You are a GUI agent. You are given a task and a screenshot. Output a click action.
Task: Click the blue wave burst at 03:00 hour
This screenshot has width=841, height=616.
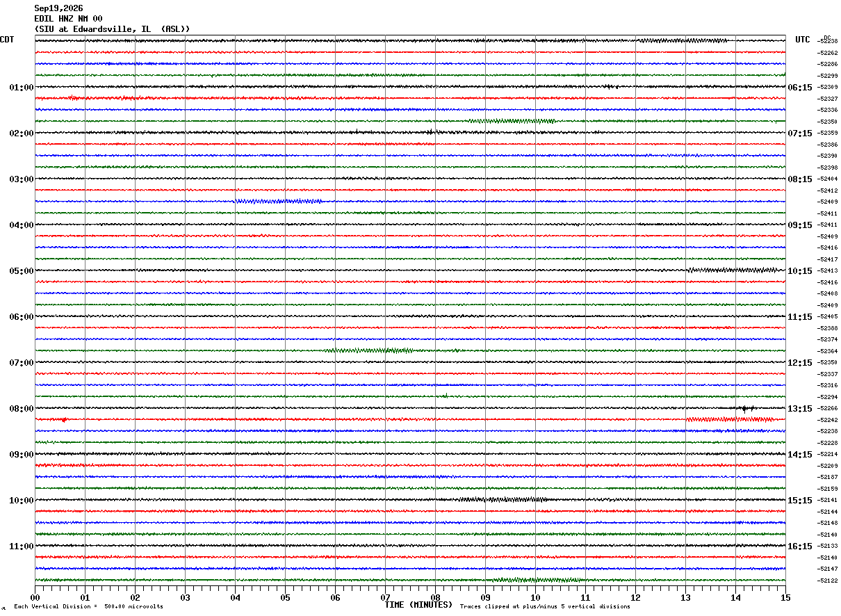[x=279, y=202]
